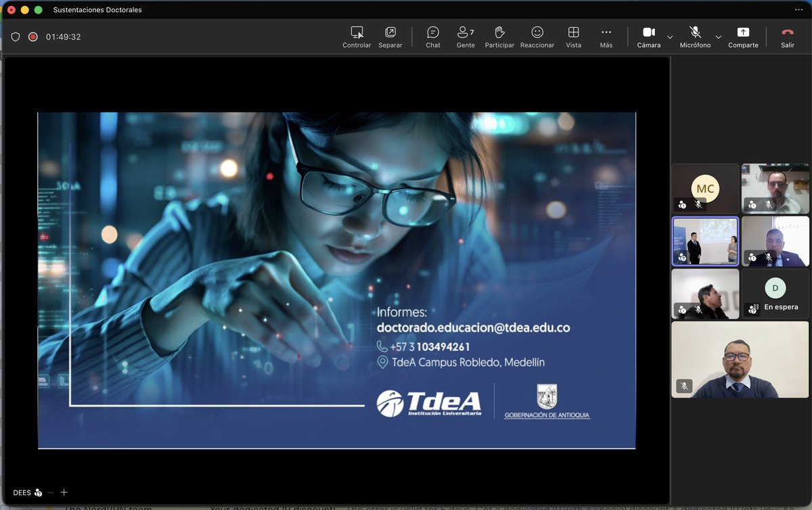This screenshot has height=510, width=812.
Task: Click the muted mic icon on bottom large tile
Action: click(684, 386)
